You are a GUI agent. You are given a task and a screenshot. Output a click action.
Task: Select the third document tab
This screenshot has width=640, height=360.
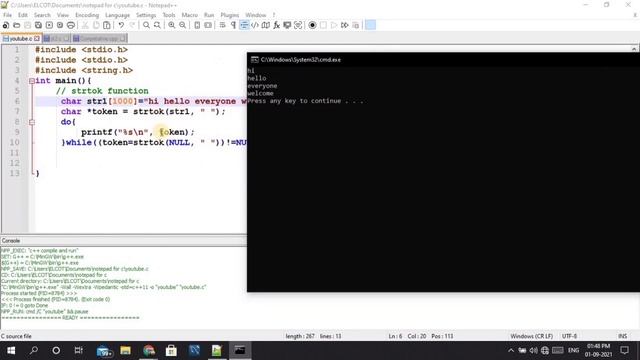[100, 38]
